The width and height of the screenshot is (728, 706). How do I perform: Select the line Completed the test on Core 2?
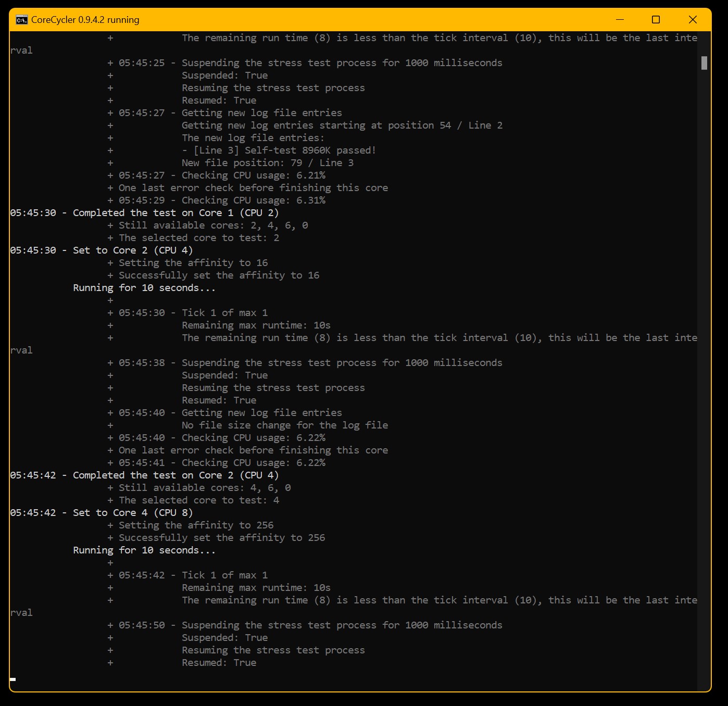click(144, 475)
